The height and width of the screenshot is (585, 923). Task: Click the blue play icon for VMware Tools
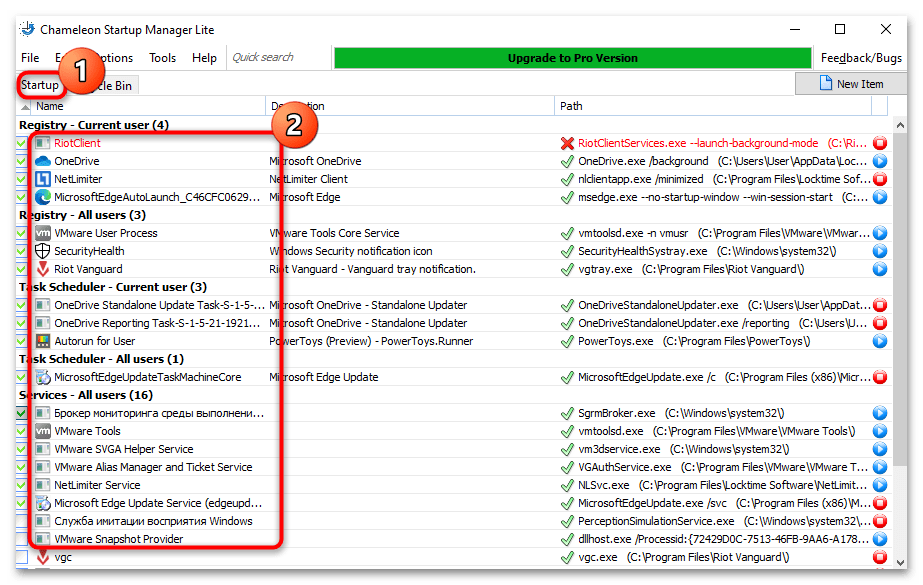pyautogui.click(x=880, y=431)
